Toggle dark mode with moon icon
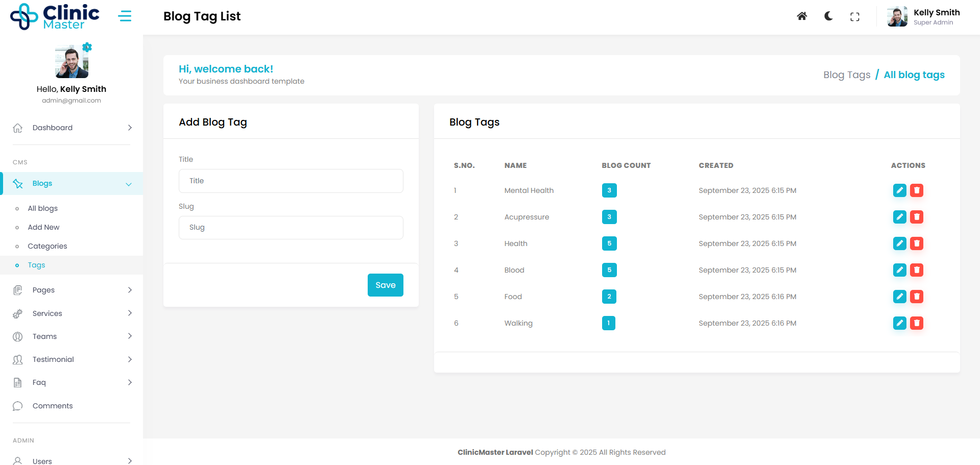The height and width of the screenshot is (465, 980). 828,16
